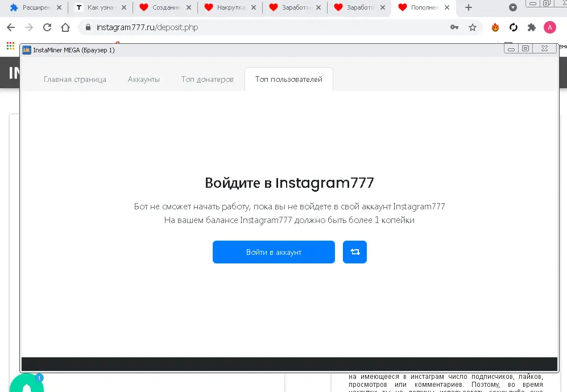Click the Chrome home icon
Viewport: 567px width, 392px height.
click(x=65, y=27)
